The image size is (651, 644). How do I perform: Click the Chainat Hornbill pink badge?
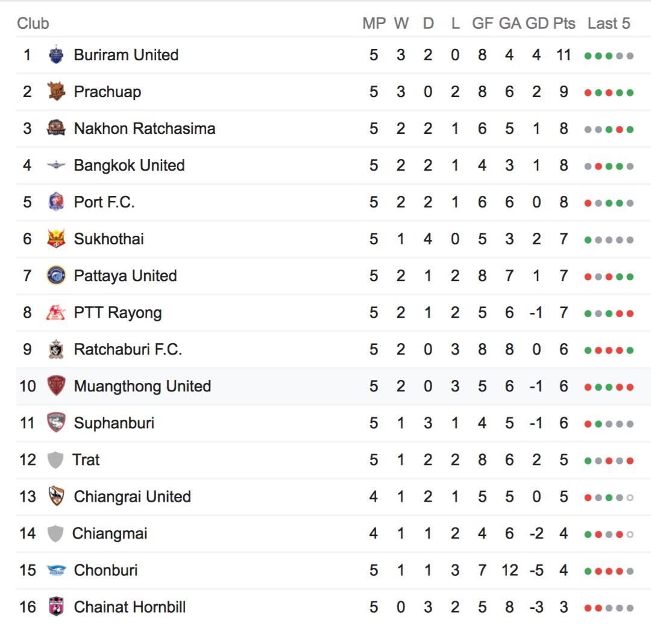point(56,607)
